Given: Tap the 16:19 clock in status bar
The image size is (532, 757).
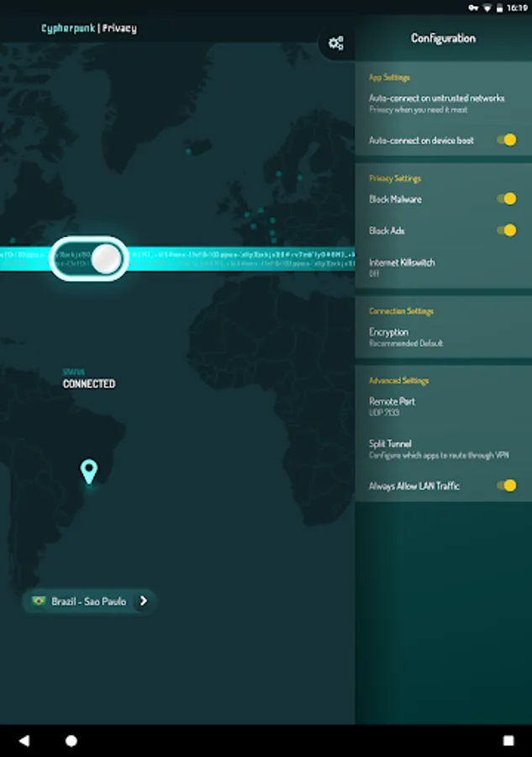Looking at the screenshot, I should (x=517, y=8).
